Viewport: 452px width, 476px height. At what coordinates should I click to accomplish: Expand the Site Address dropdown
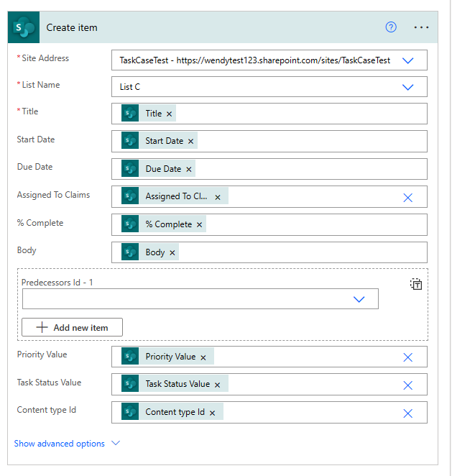tap(407, 60)
